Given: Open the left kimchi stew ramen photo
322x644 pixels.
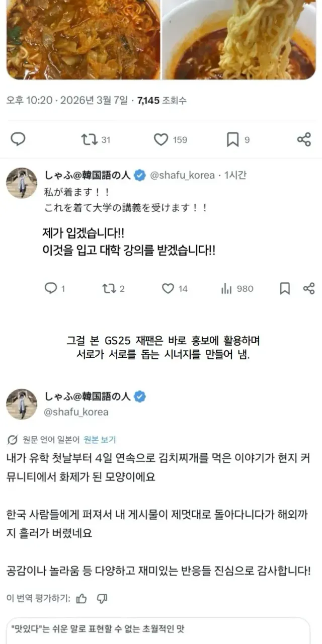Looking at the screenshot, I should (x=84, y=40).
